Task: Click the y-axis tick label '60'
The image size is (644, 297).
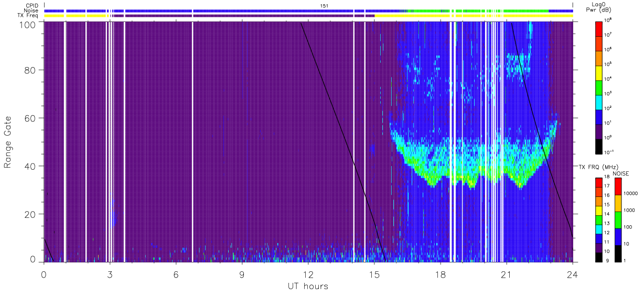Action: (x=30, y=118)
